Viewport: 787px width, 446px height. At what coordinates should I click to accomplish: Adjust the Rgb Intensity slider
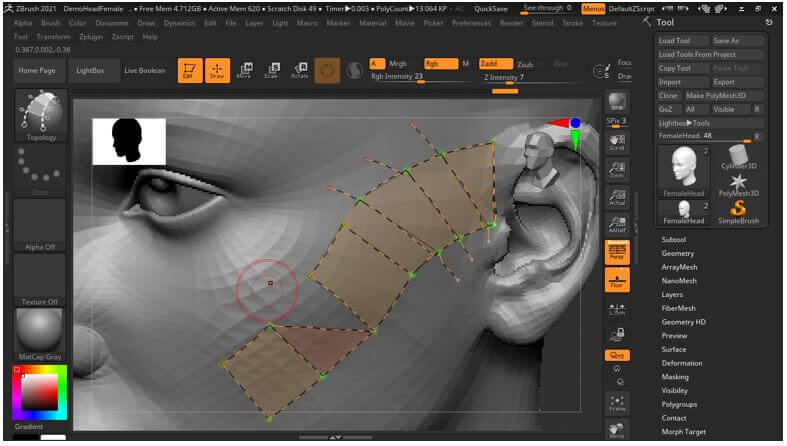click(422, 77)
